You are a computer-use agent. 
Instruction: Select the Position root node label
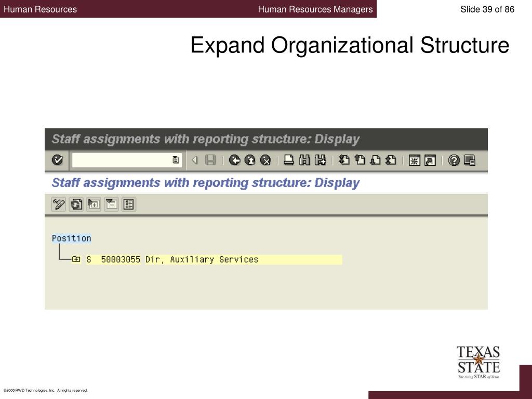(x=72, y=238)
